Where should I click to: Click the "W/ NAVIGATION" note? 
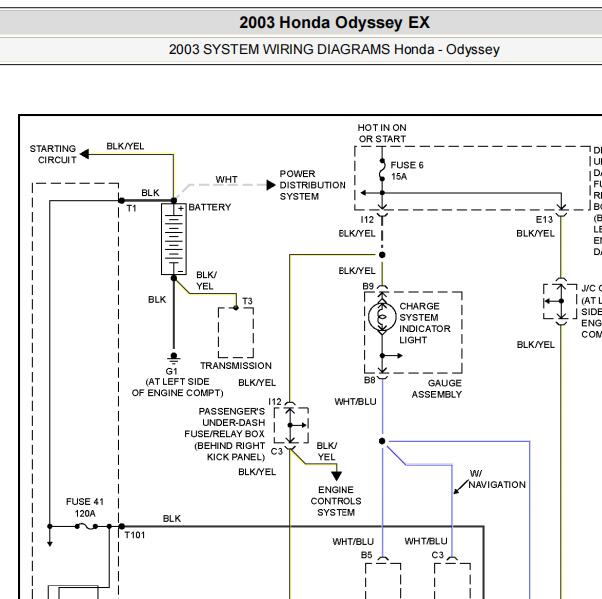pyautogui.click(x=497, y=479)
